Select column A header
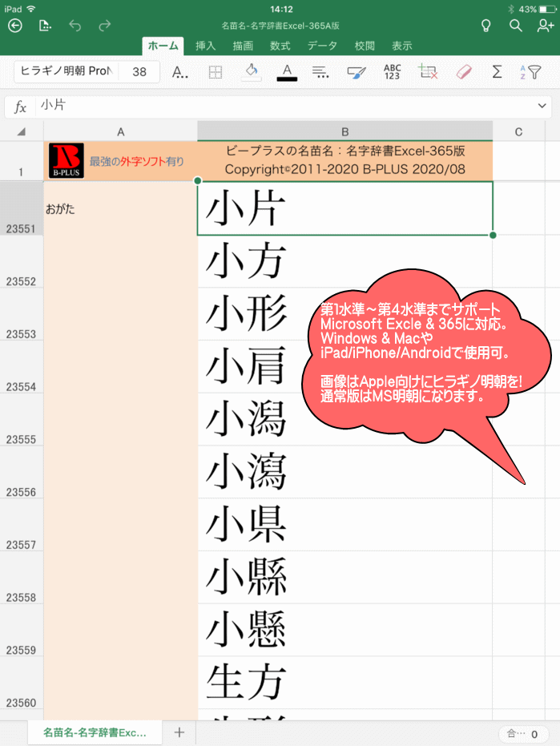The width and height of the screenshot is (560, 746). click(x=120, y=131)
